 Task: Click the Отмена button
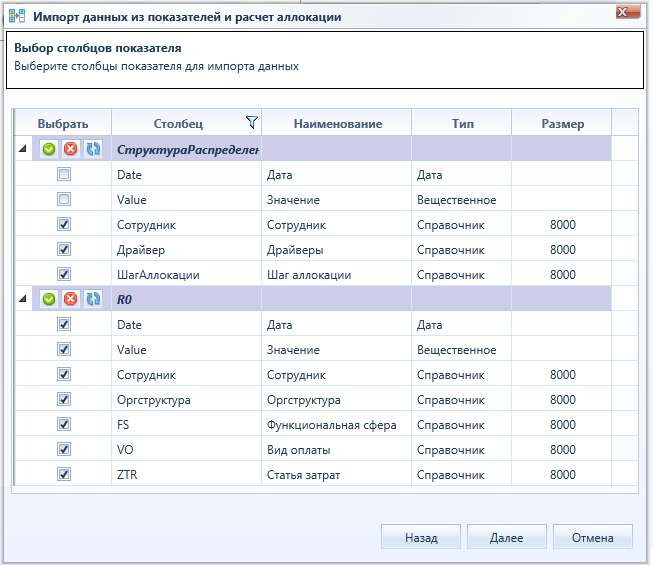tap(593, 537)
